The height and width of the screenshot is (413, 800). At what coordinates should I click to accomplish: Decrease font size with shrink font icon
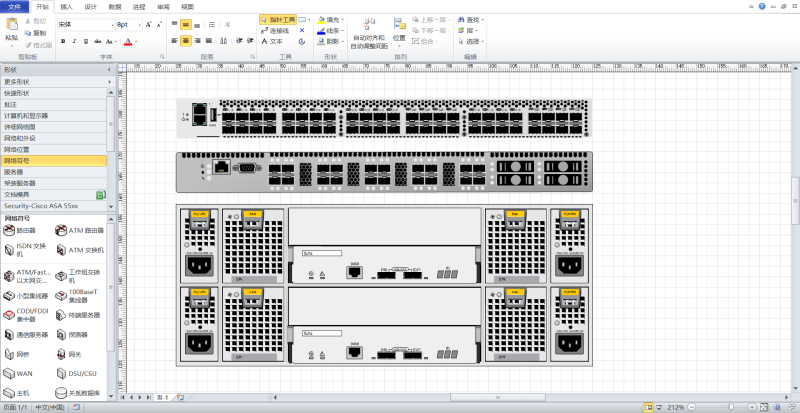[x=159, y=24]
